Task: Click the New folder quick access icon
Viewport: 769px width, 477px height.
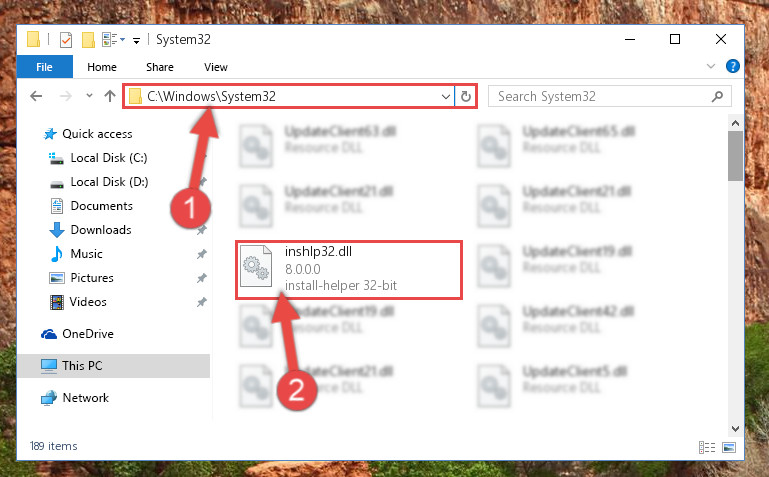Action: click(88, 40)
